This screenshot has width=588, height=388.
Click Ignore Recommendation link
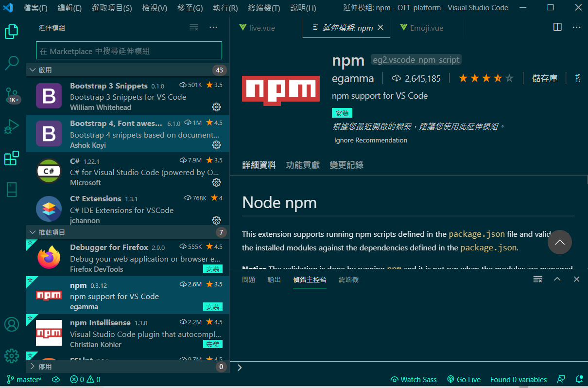tap(371, 140)
